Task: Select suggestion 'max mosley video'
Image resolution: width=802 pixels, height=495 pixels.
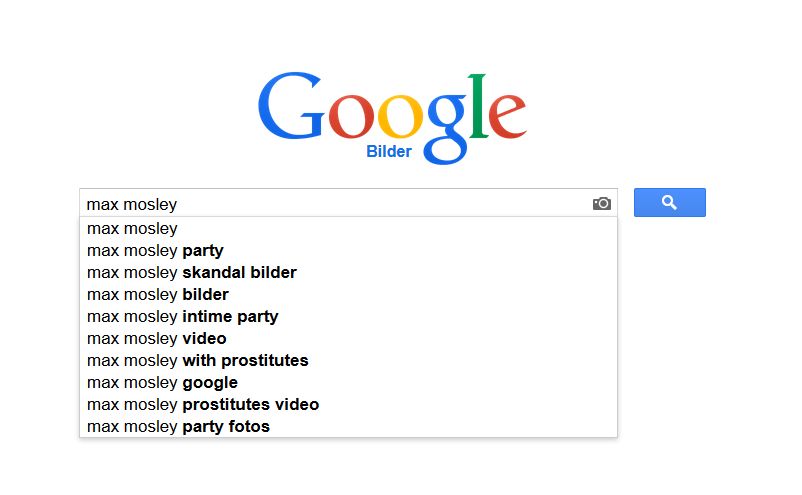Action: point(348,339)
